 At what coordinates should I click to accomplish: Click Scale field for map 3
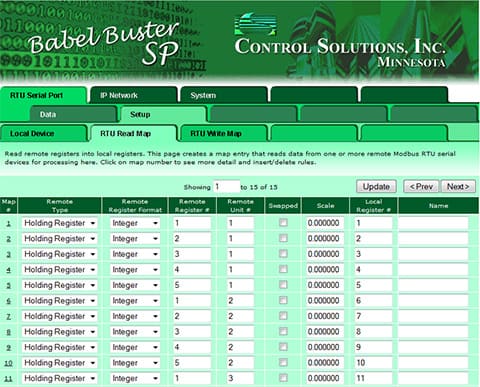[x=325, y=254]
